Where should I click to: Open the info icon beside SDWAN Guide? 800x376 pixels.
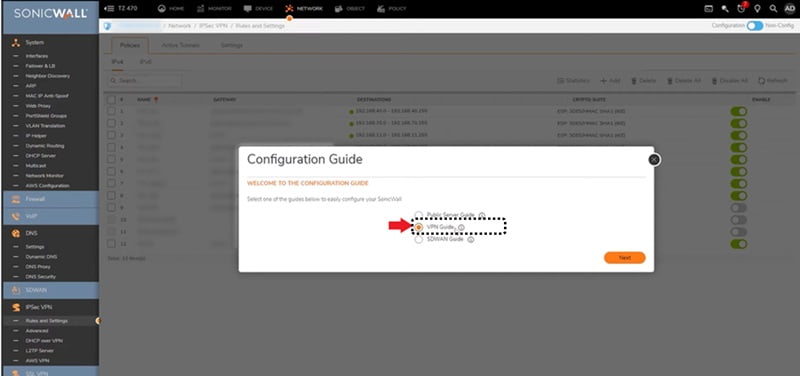coord(471,239)
